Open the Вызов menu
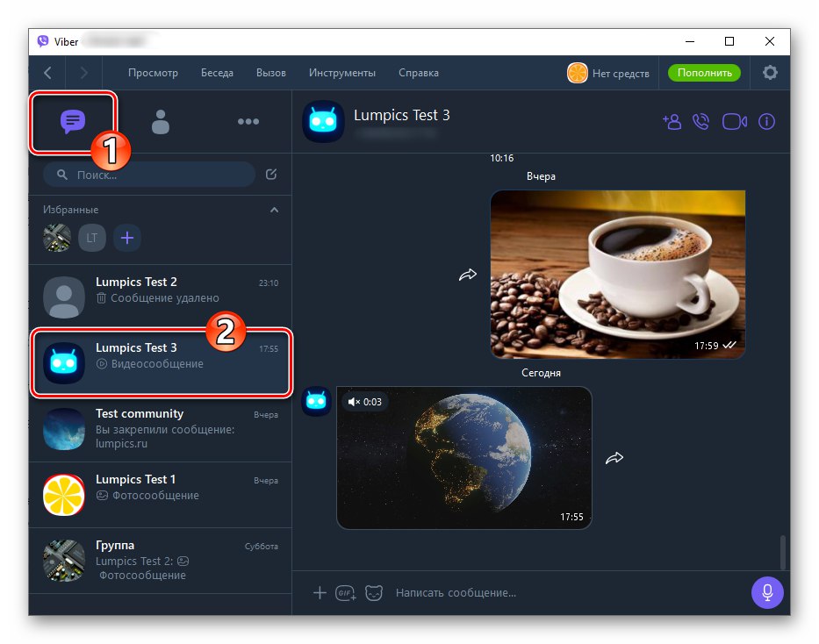 pyautogui.click(x=271, y=73)
